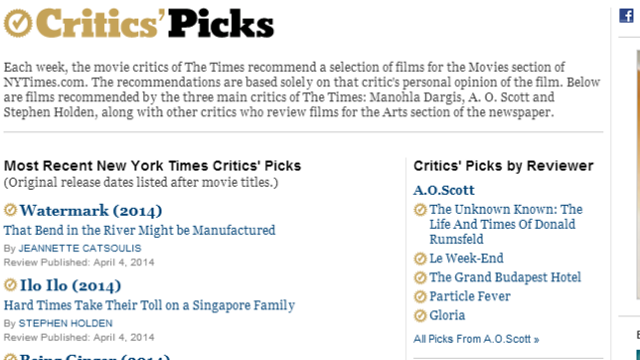640x360 pixels.
Task: View Stephen Holden author page
Action: coord(66,323)
